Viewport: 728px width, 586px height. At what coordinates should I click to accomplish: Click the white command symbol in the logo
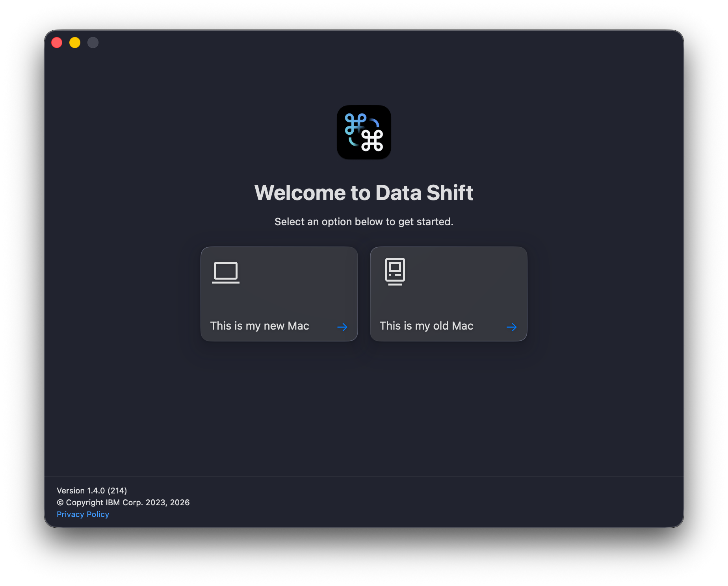(x=372, y=141)
